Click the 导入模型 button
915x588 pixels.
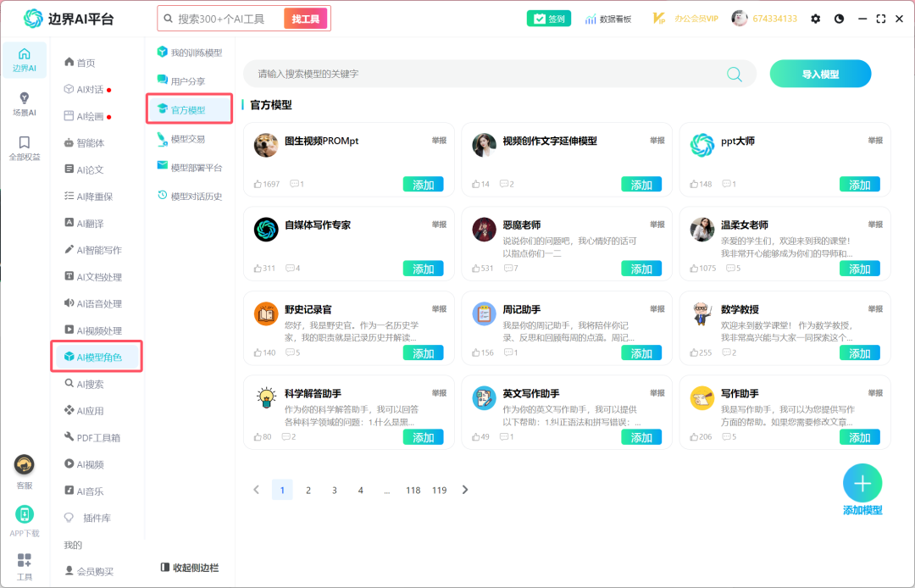coord(820,74)
